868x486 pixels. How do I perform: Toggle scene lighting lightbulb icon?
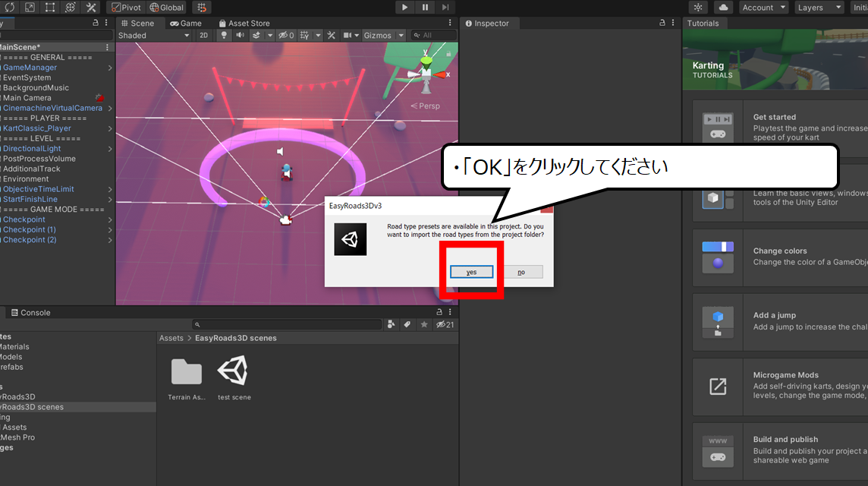coord(224,35)
